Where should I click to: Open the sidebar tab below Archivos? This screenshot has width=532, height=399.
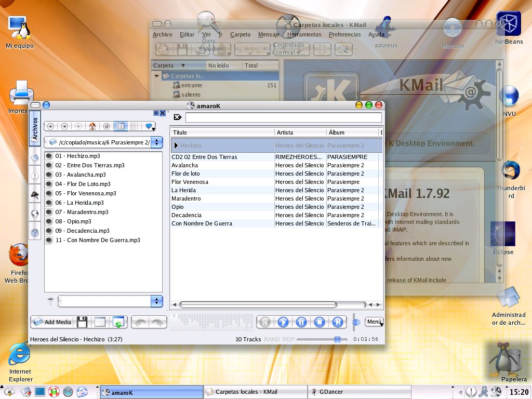[35, 157]
